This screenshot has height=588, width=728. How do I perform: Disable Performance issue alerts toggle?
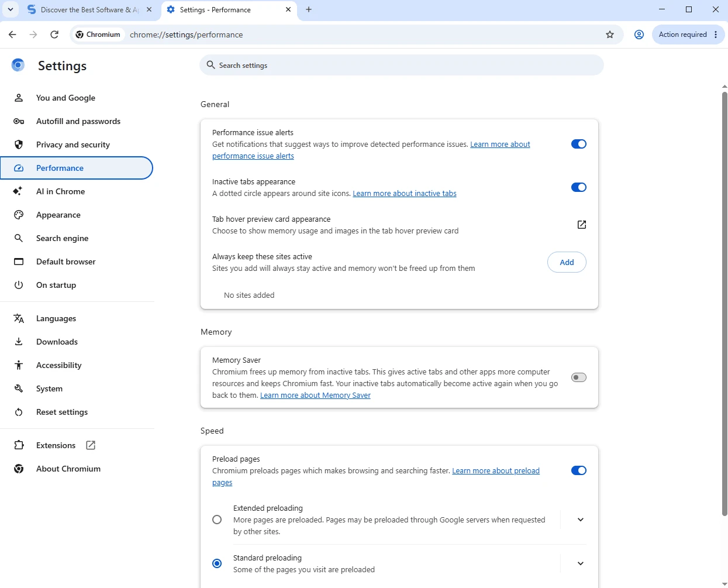click(x=579, y=144)
